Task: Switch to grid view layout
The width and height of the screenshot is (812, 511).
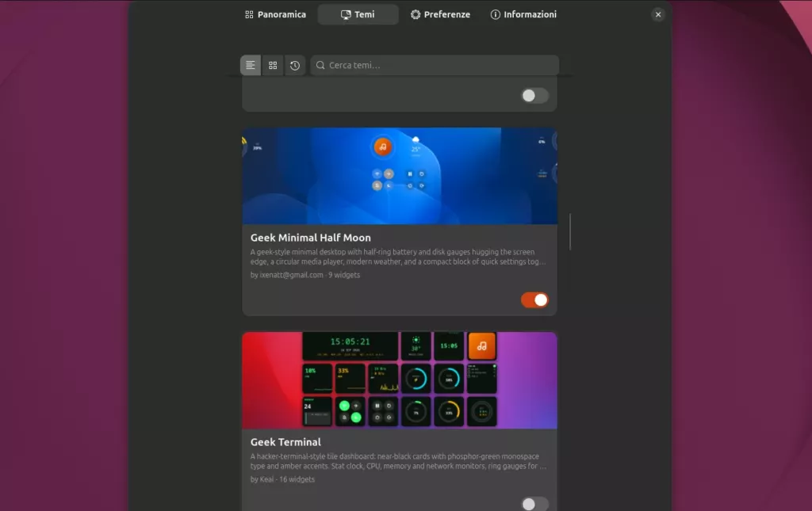Action: coord(273,65)
